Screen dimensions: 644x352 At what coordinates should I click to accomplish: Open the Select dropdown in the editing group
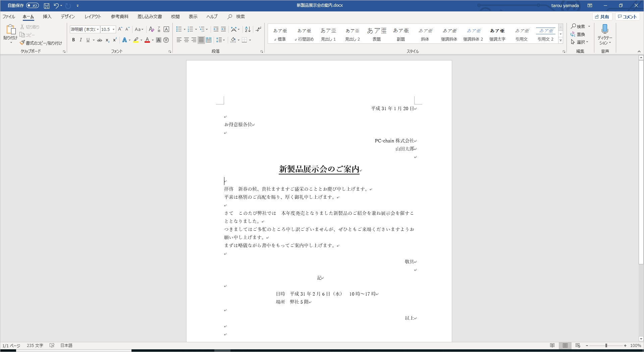pyautogui.click(x=580, y=42)
